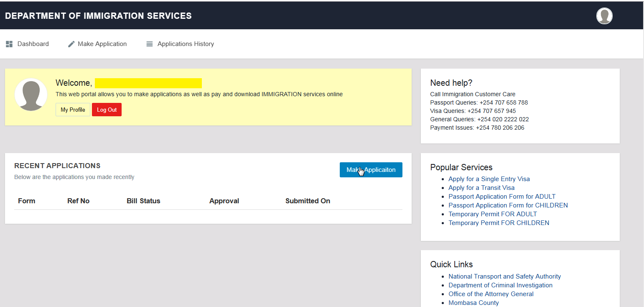The height and width of the screenshot is (307, 644).
Task: Visit Department of Criminal Investigation link
Action: click(x=500, y=285)
